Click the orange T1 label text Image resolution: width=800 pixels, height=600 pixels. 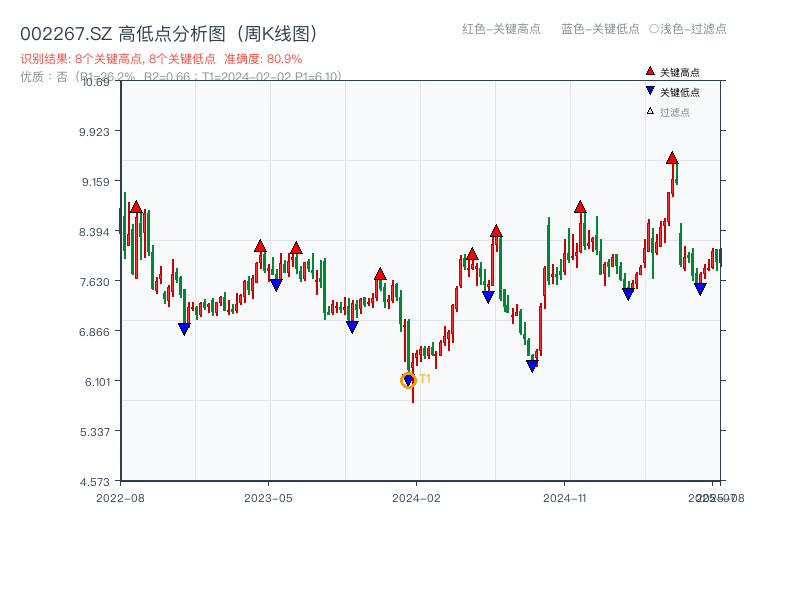[x=425, y=379]
